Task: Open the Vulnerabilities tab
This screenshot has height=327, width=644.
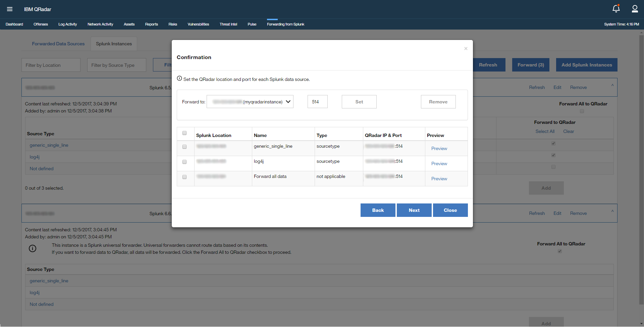Action: [x=198, y=24]
